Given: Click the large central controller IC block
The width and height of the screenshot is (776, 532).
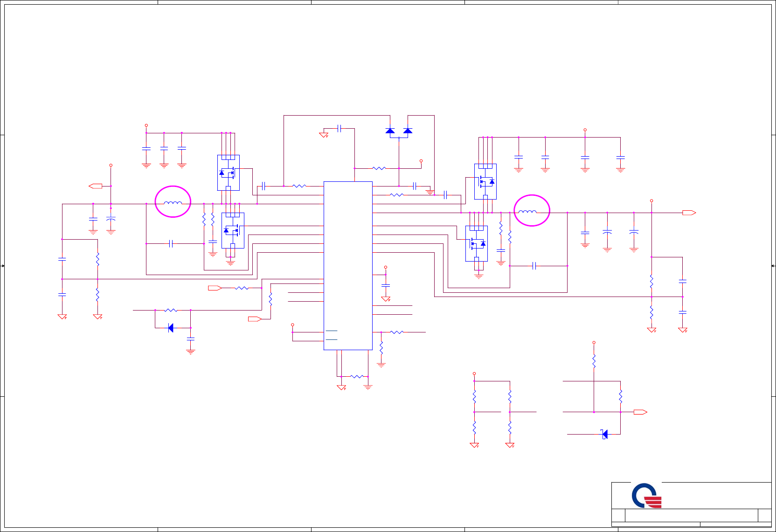Looking at the screenshot, I should [x=348, y=265].
